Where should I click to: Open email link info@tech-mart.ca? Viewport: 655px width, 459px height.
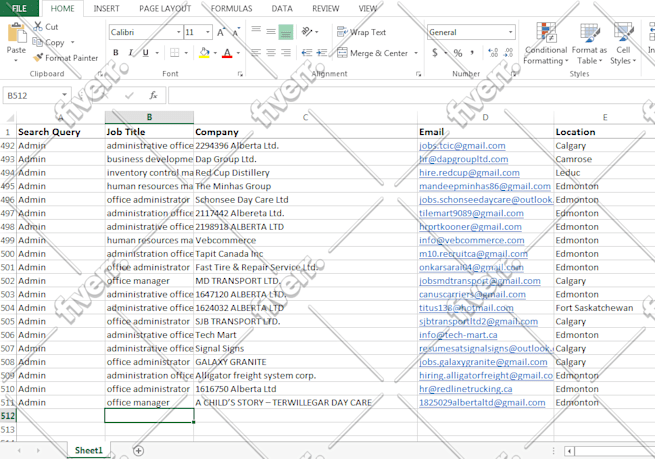[458, 335]
